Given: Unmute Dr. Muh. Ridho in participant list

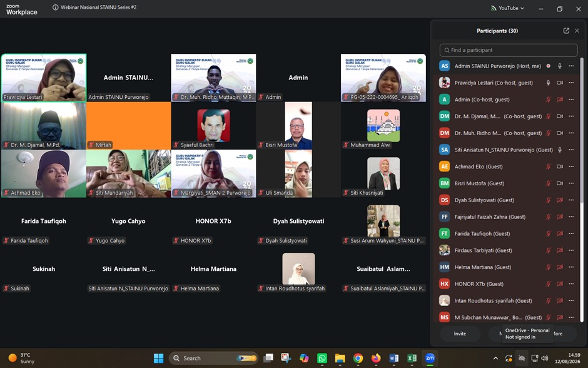Looking at the screenshot, I should 548,133.
